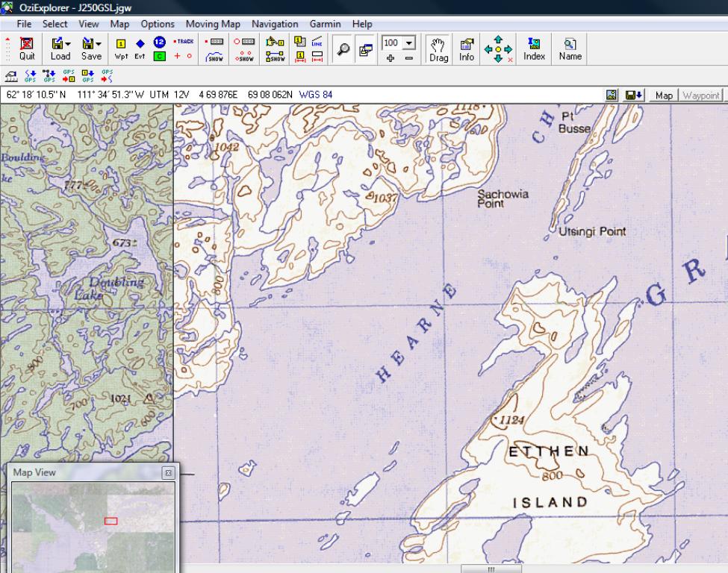Click the right arrow to pan map
This screenshot has width=728, height=573.
pos(508,49)
